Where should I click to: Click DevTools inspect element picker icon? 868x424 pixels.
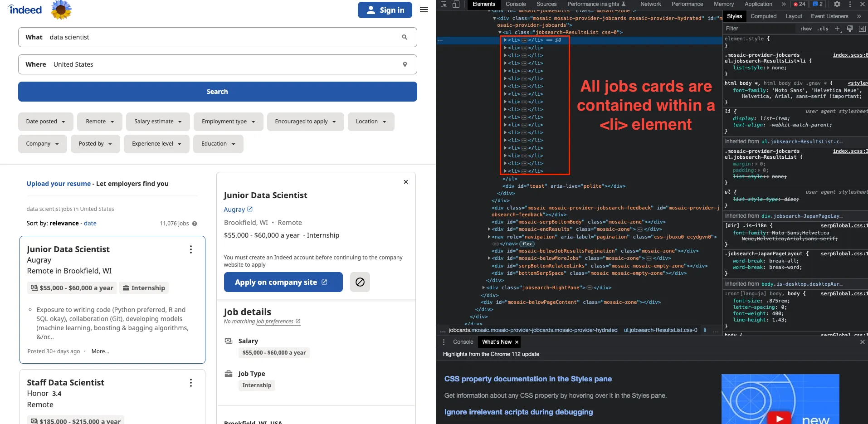(444, 4)
